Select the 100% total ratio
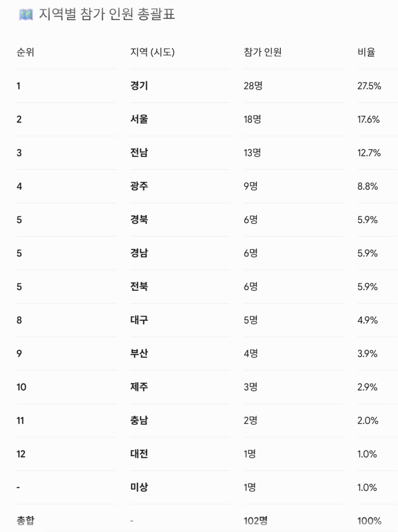This screenshot has width=398, height=532. tap(369, 521)
